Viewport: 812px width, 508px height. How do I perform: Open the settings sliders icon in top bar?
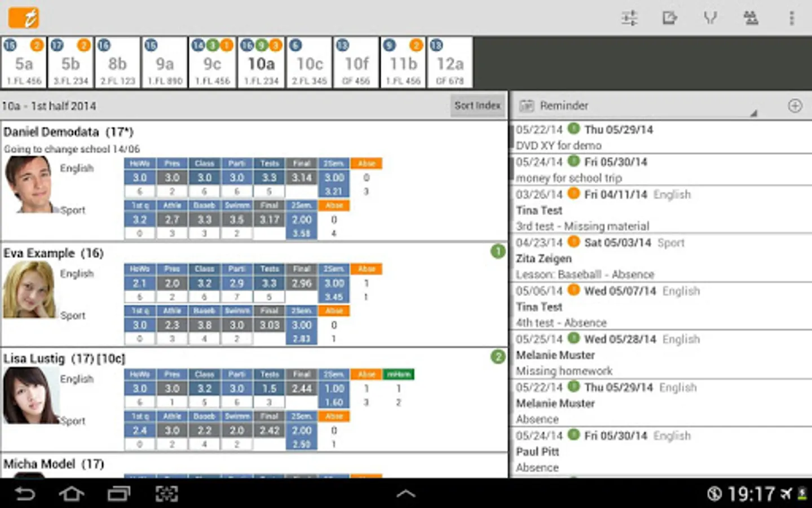point(629,18)
